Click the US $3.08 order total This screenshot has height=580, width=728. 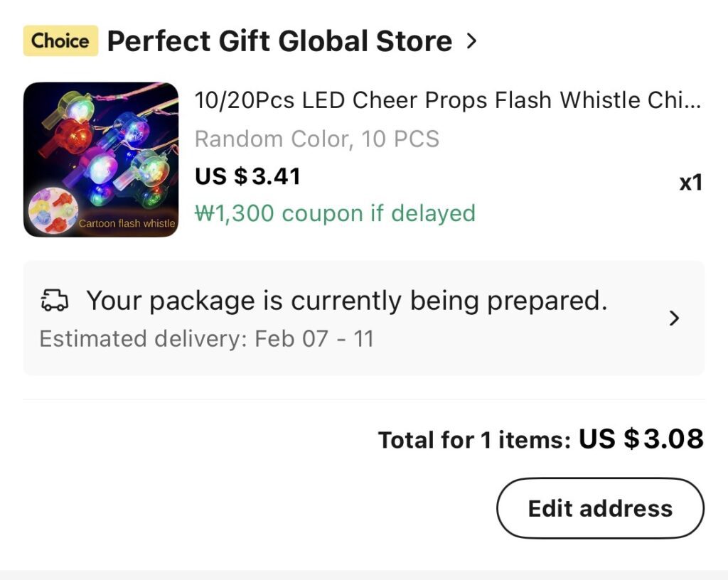click(x=641, y=439)
